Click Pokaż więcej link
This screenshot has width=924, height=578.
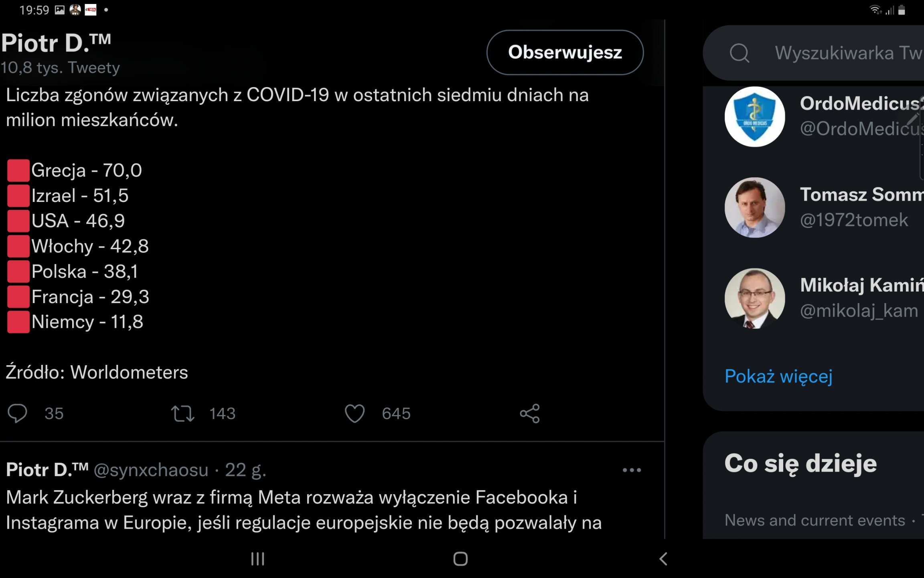(778, 377)
